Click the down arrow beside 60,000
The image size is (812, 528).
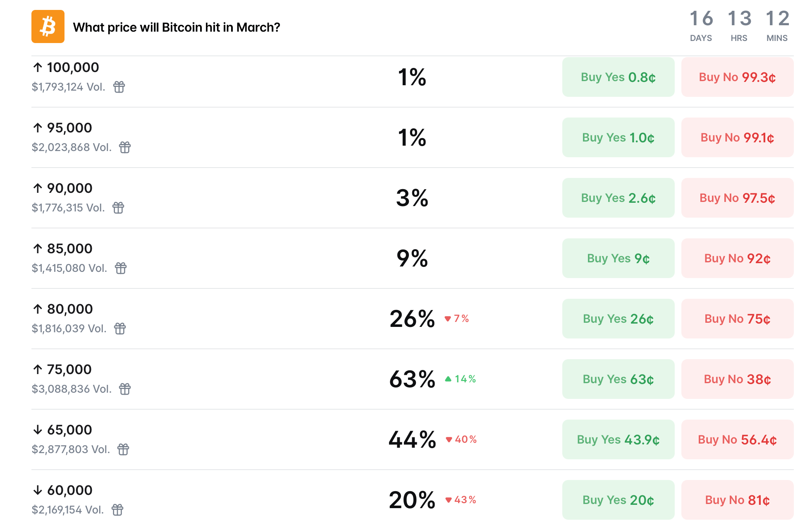(38, 490)
